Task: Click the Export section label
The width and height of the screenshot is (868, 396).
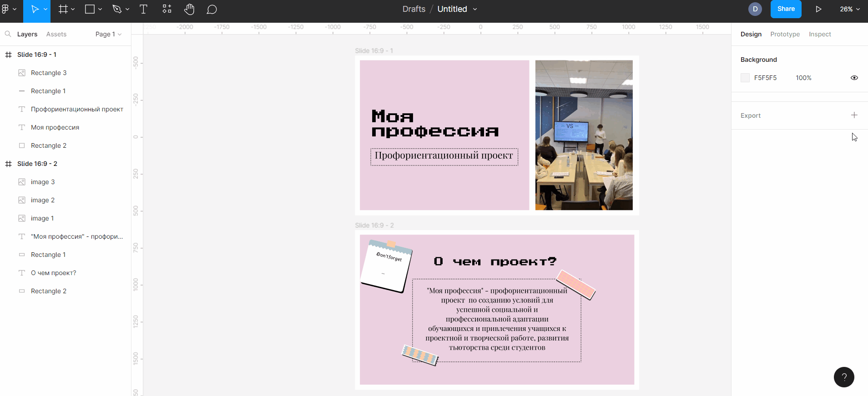Action: pyautogui.click(x=751, y=115)
